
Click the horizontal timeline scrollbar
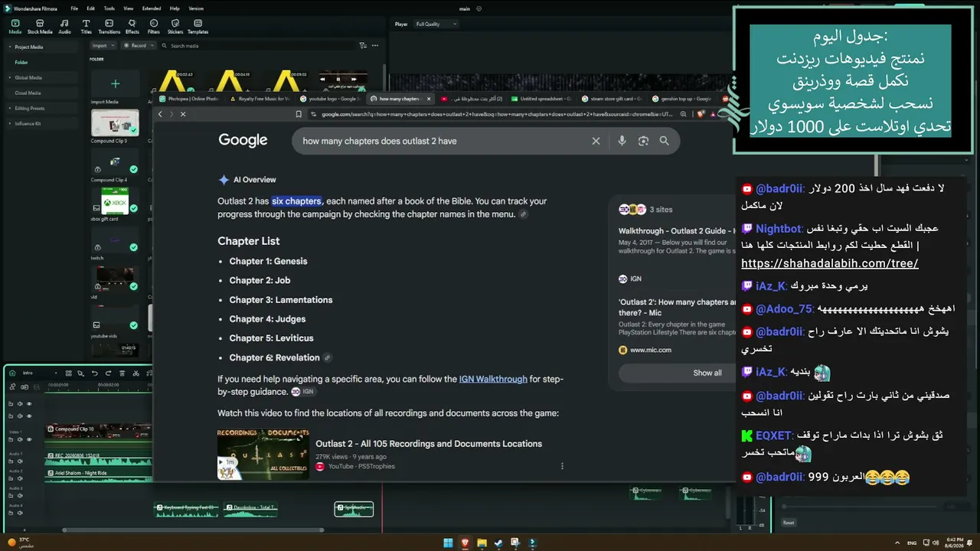click(x=193, y=530)
